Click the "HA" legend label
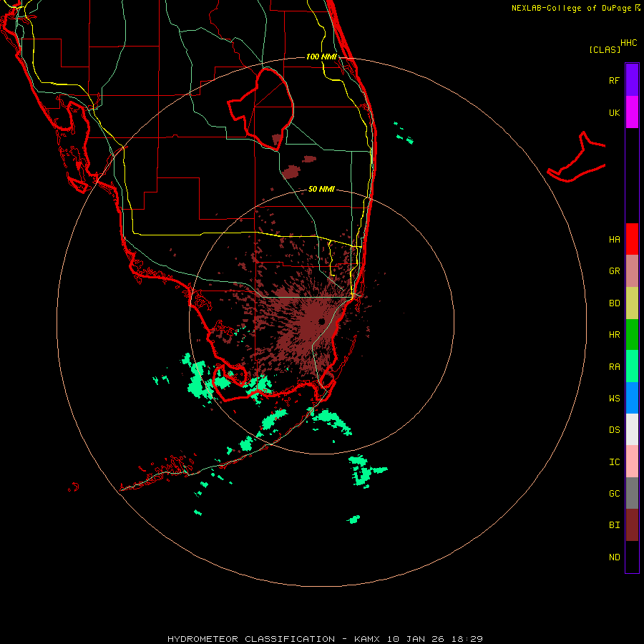The height and width of the screenshot is (644, 644). point(614,240)
